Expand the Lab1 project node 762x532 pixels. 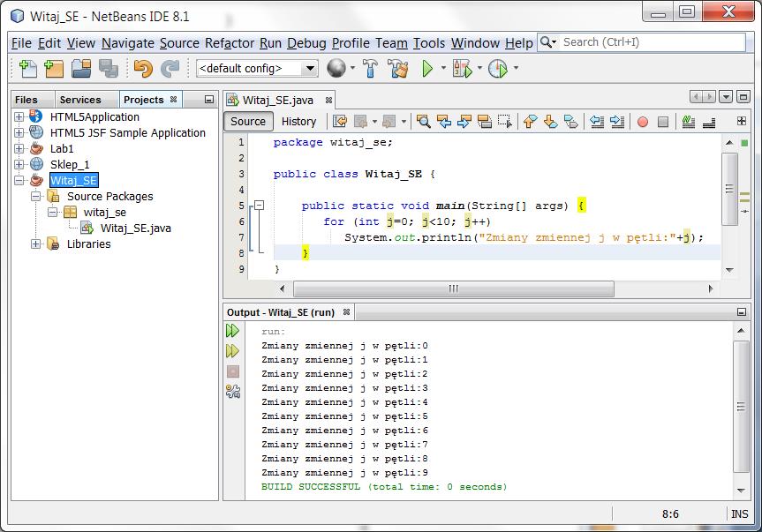19,148
